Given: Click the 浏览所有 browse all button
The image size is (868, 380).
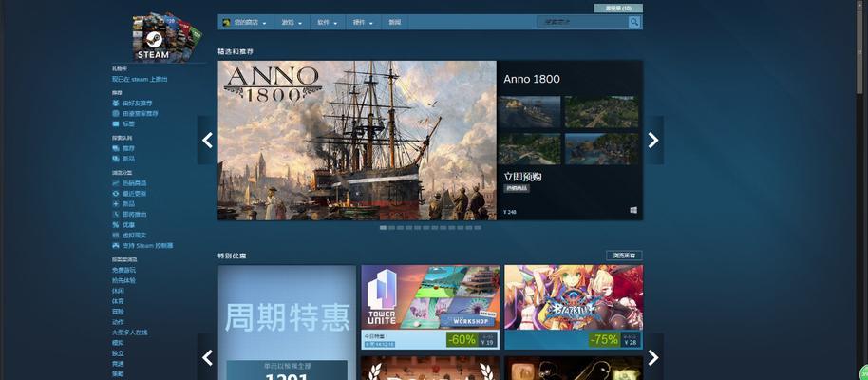Looking at the screenshot, I should pos(625,256).
